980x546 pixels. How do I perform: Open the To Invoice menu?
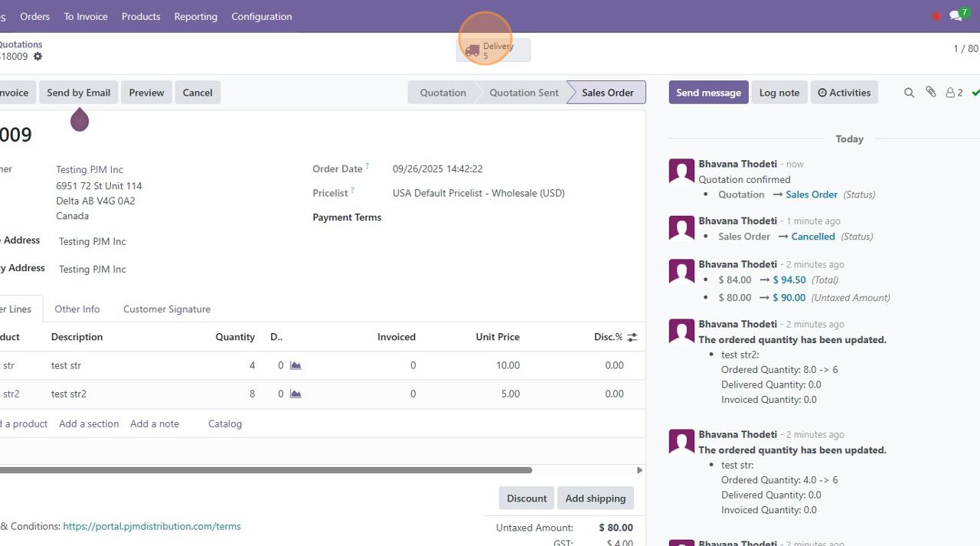click(86, 16)
